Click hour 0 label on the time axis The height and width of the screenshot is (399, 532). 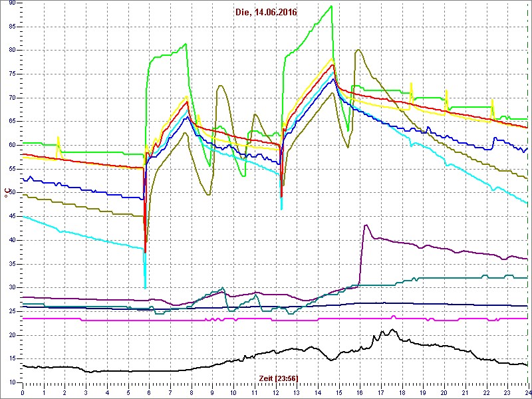coord(23,392)
